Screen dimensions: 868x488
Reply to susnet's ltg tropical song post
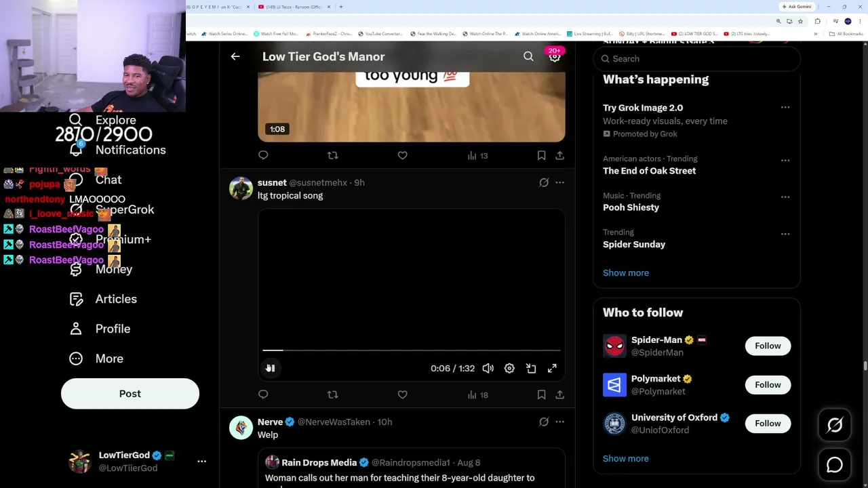(263, 394)
